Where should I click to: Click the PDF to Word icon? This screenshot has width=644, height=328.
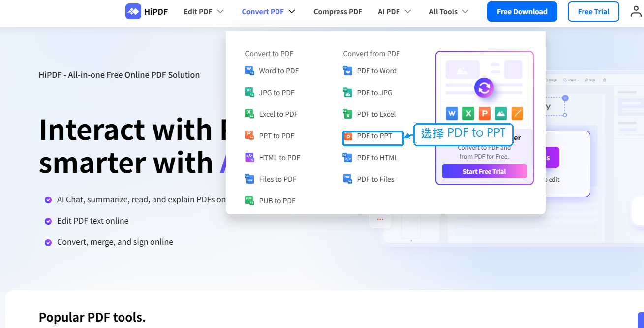pyautogui.click(x=348, y=70)
